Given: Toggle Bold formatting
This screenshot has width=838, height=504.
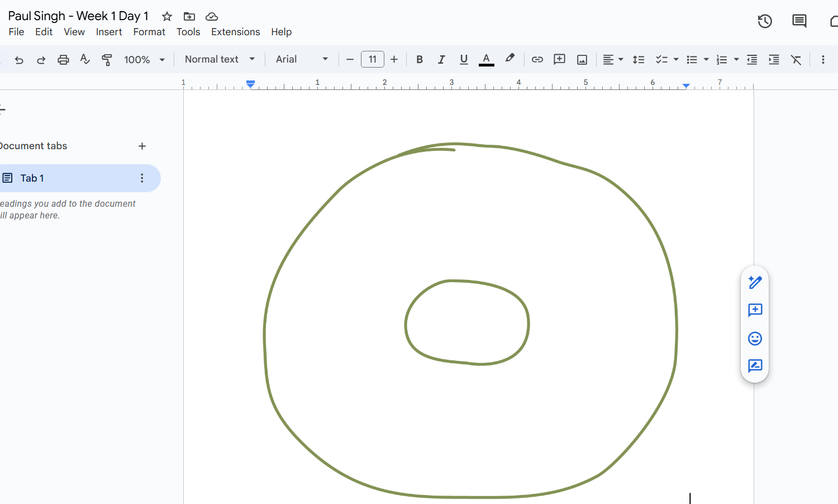Looking at the screenshot, I should tap(420, 60).
